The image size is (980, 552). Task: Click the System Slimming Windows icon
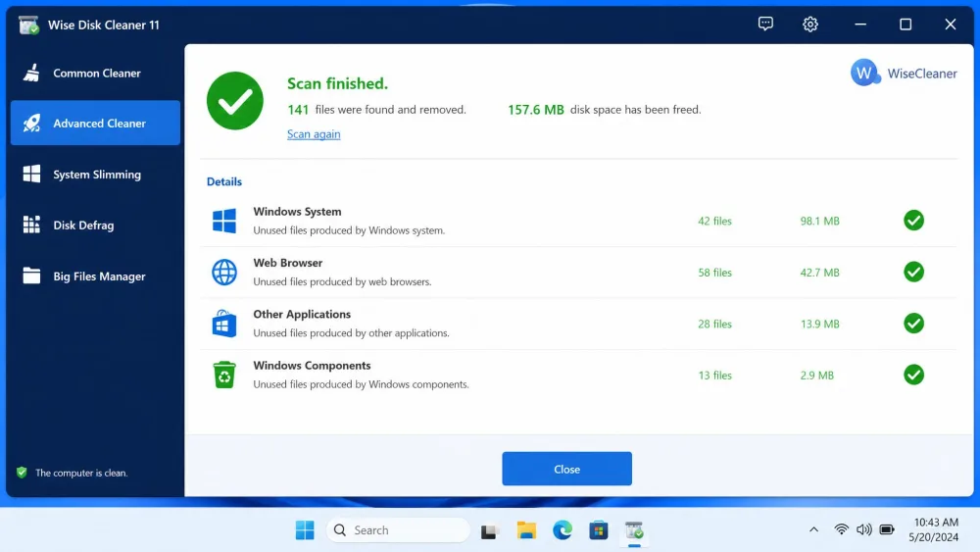[32, 174]
